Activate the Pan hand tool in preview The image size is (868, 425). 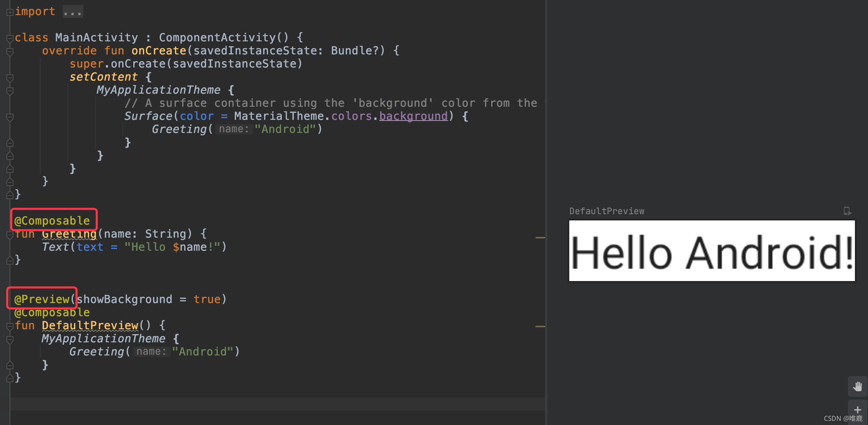(x=857, y=386)
